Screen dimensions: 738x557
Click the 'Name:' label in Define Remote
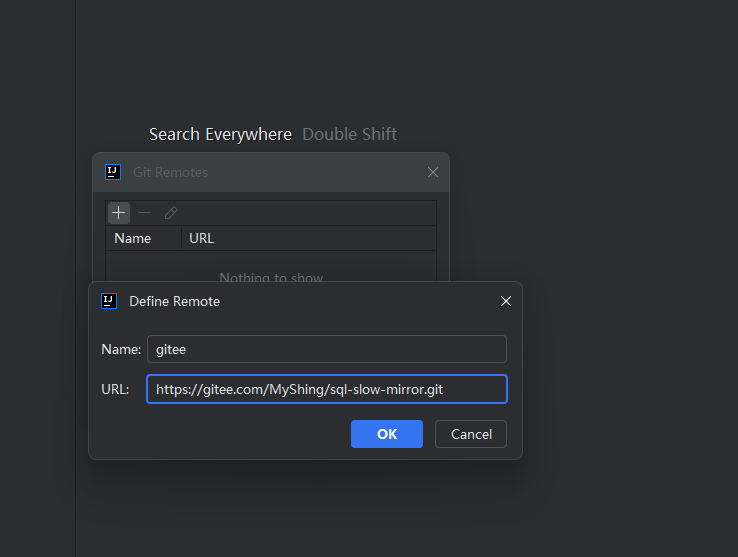[x=121, y=349]
